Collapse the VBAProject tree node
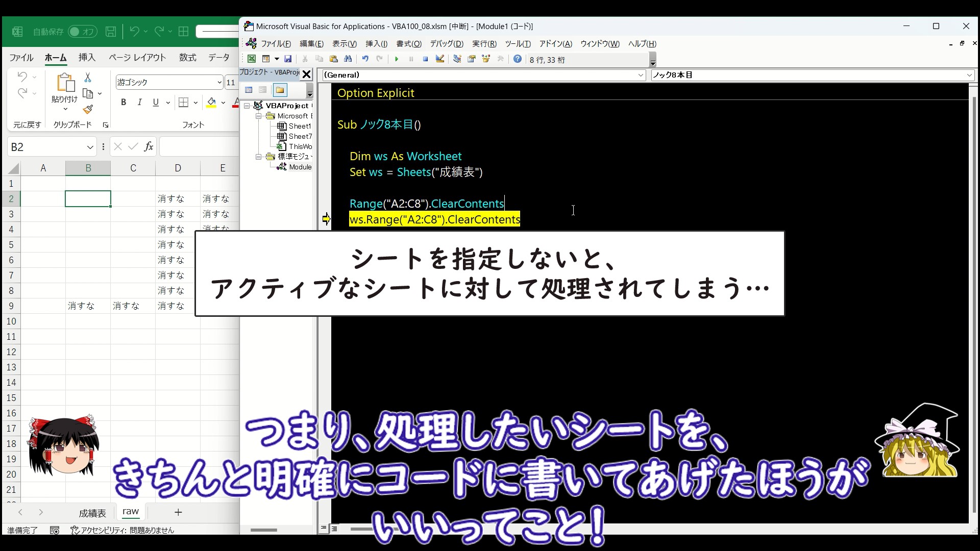 pos(247,106)
